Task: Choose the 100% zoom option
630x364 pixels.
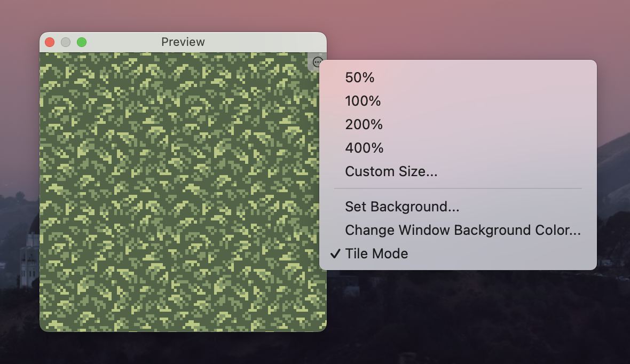Action: tap(363, 101)
